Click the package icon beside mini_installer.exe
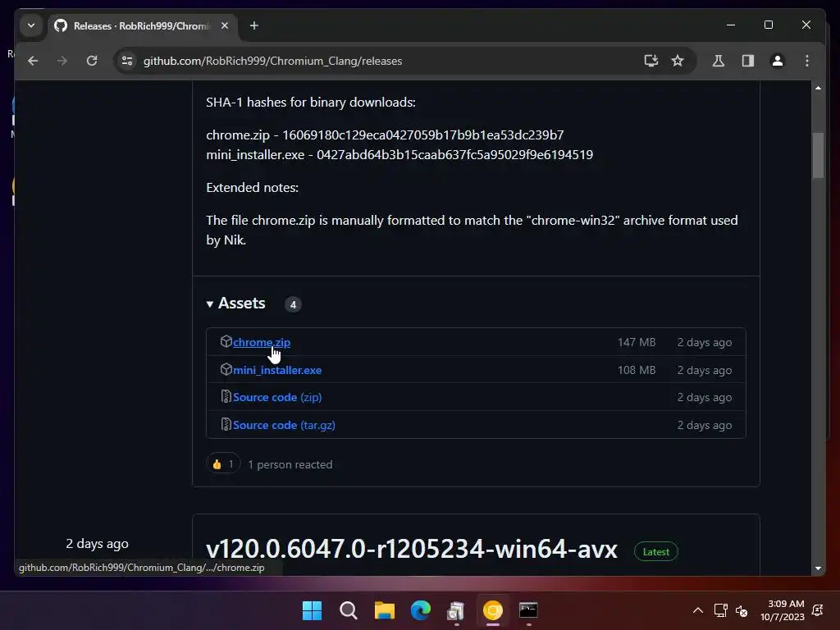The height and width of the screenshot is (630, 840). click(226, 370)
